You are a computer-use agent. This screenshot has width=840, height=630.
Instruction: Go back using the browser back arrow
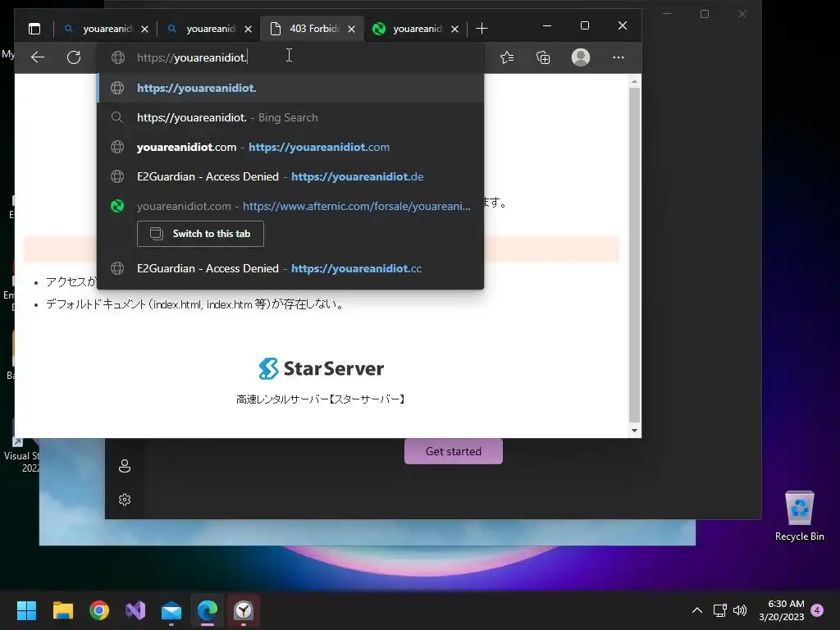[38, 57]
